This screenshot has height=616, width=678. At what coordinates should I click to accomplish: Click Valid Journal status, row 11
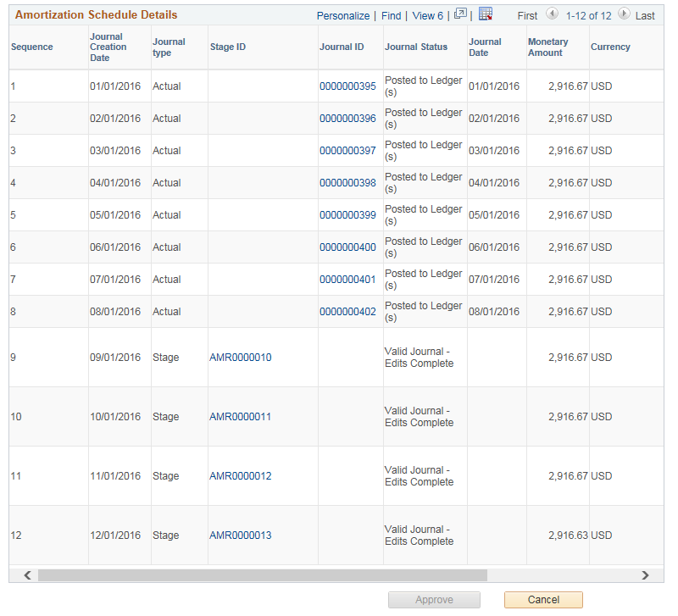[x=419, y=476]
